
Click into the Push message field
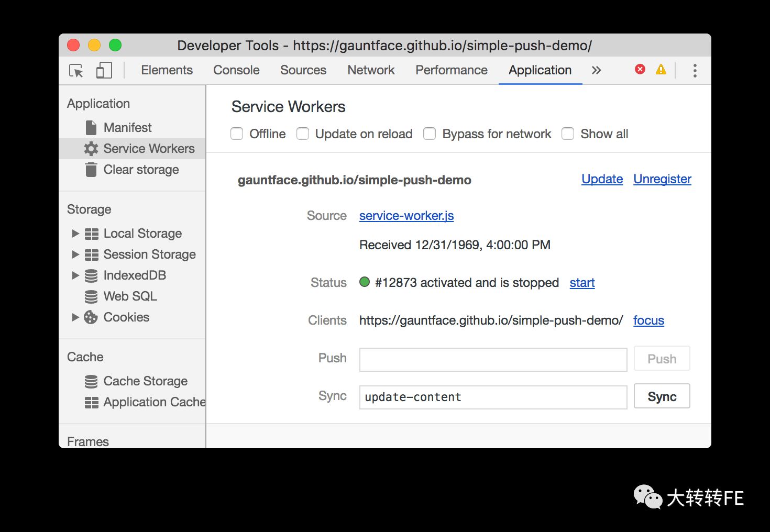[493, 360]
